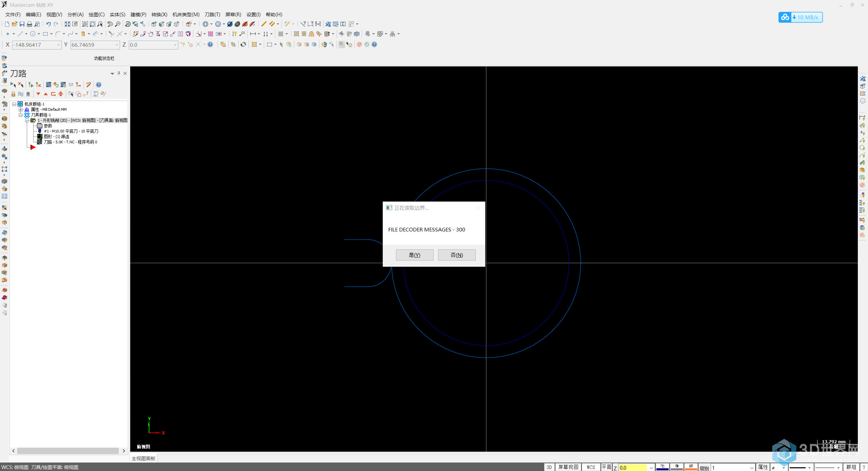Select all operations in Toolpaths panel
The width and height of the screenshot is (868, 471).
point(13,85)
